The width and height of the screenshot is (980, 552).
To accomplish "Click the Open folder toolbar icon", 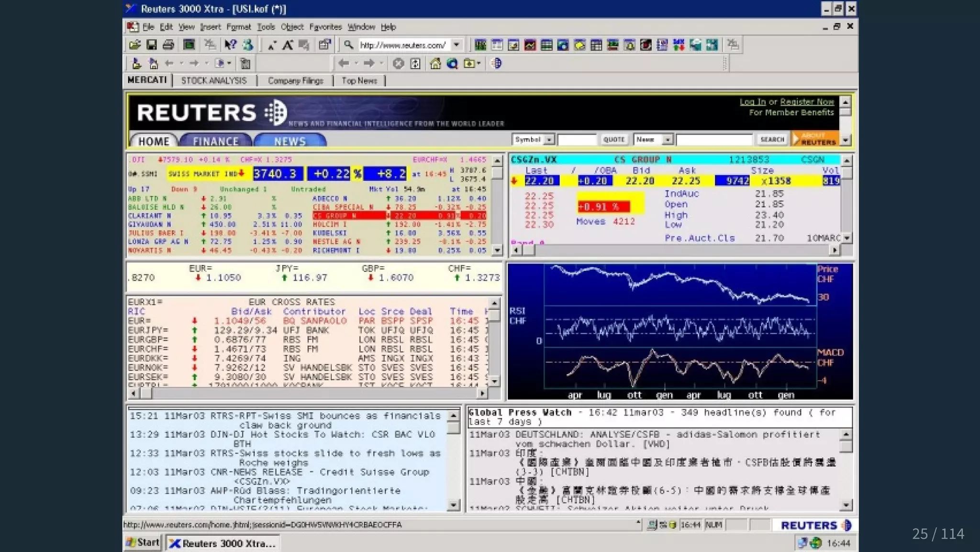I will pos(134,45).
